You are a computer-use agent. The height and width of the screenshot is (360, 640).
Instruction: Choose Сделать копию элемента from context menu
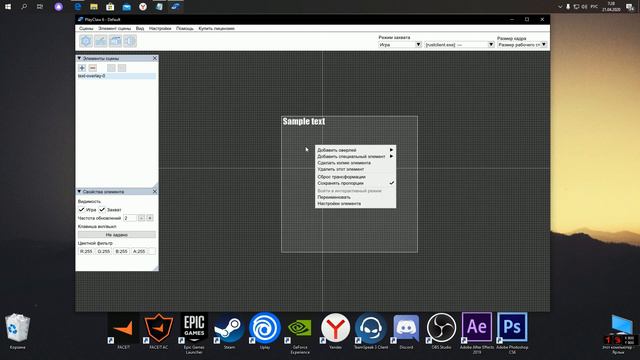(356, 163)
